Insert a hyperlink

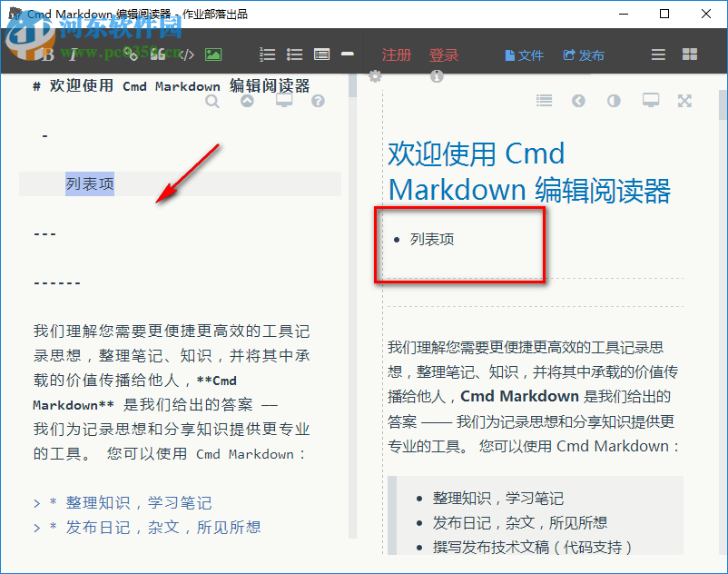[x=133, y=54]
